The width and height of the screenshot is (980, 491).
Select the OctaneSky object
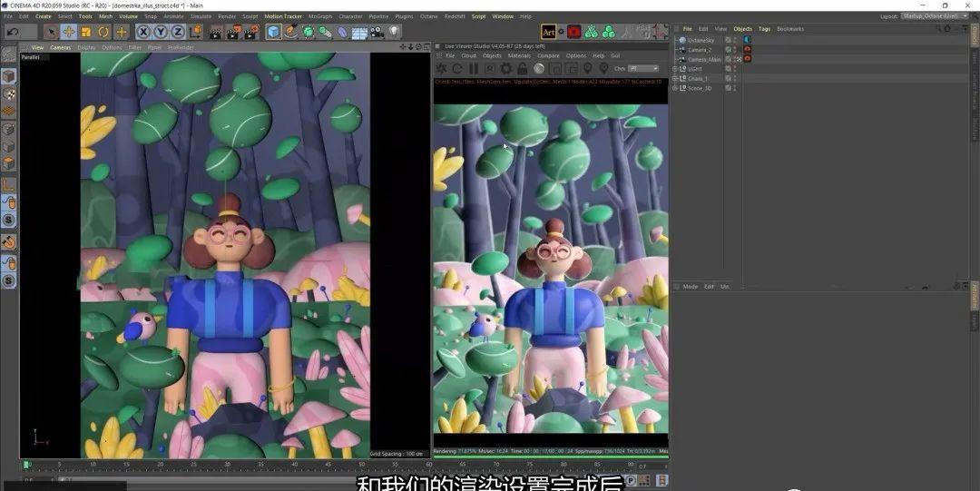(x=701, y=40)
